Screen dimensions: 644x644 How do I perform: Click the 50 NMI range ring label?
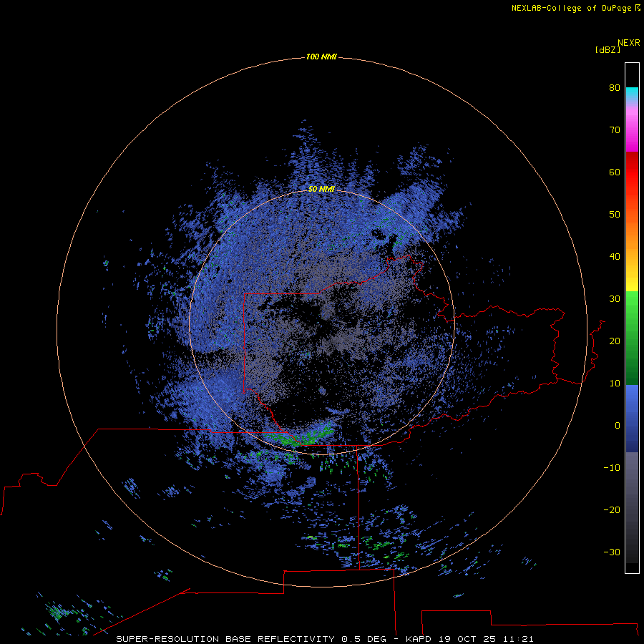(x=321, y=189)
